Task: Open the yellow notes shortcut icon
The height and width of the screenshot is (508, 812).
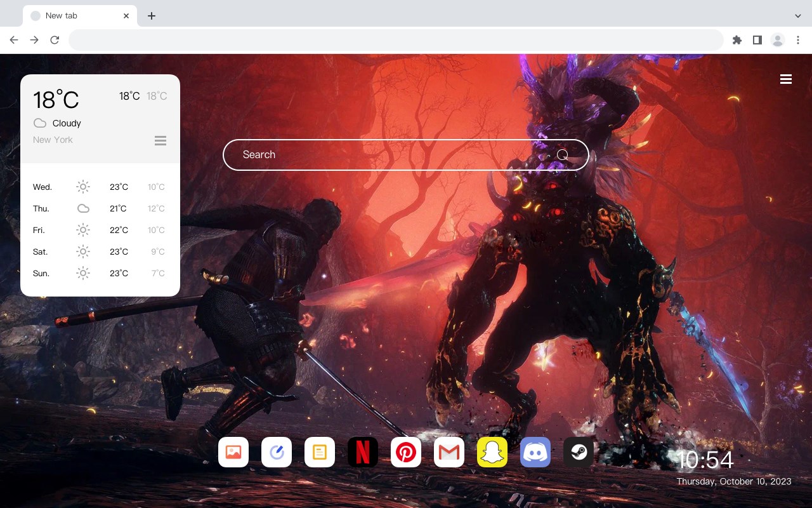Action: pos(320,452)
